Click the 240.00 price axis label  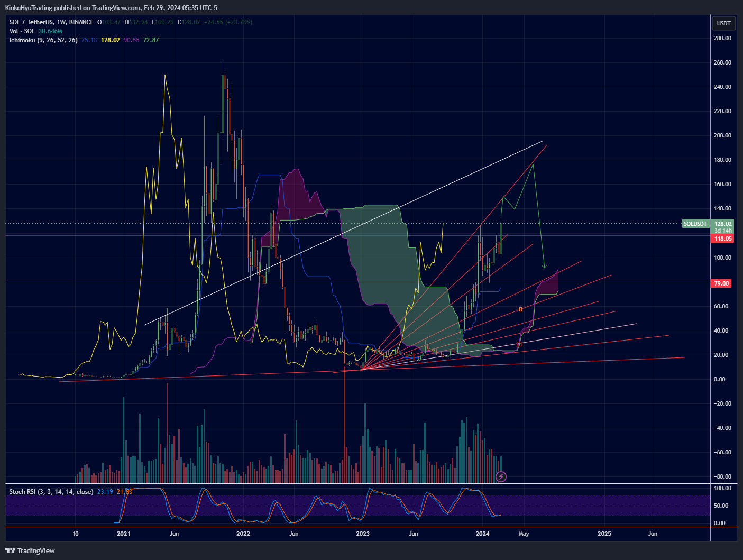[722, 87]
